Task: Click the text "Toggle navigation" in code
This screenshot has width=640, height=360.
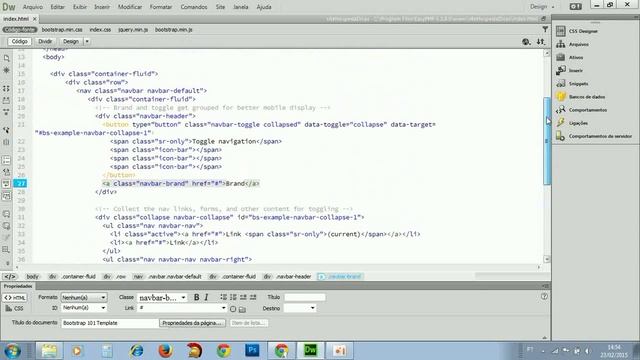Action: click(224, 141)
